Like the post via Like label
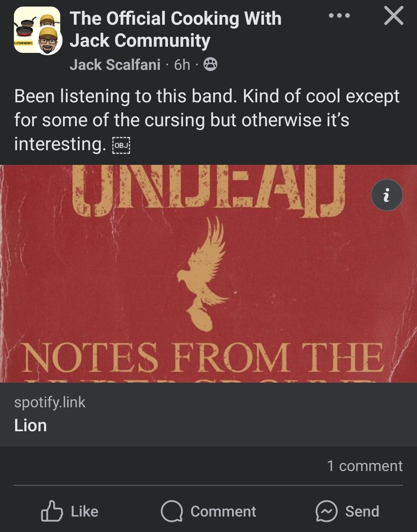This screenshot has width=417, height=532. click(x=85, y=511)
